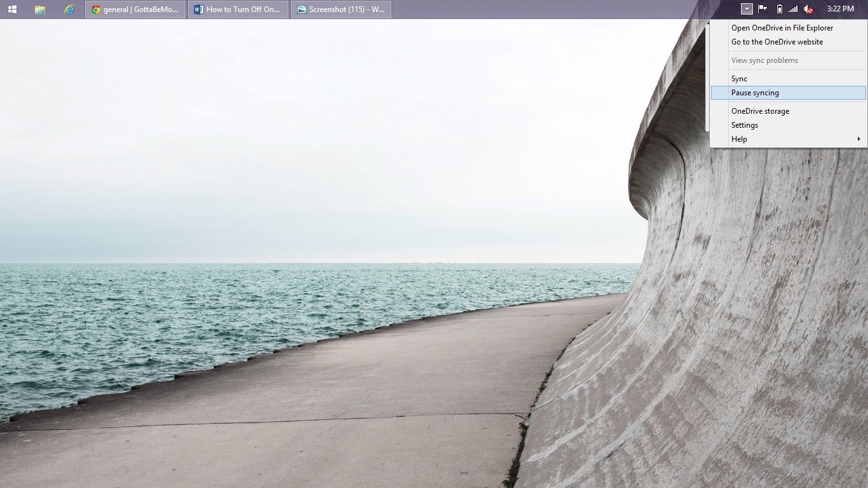
Task: Expand the 'Help' submenu
Action: [x=788, y=139]
